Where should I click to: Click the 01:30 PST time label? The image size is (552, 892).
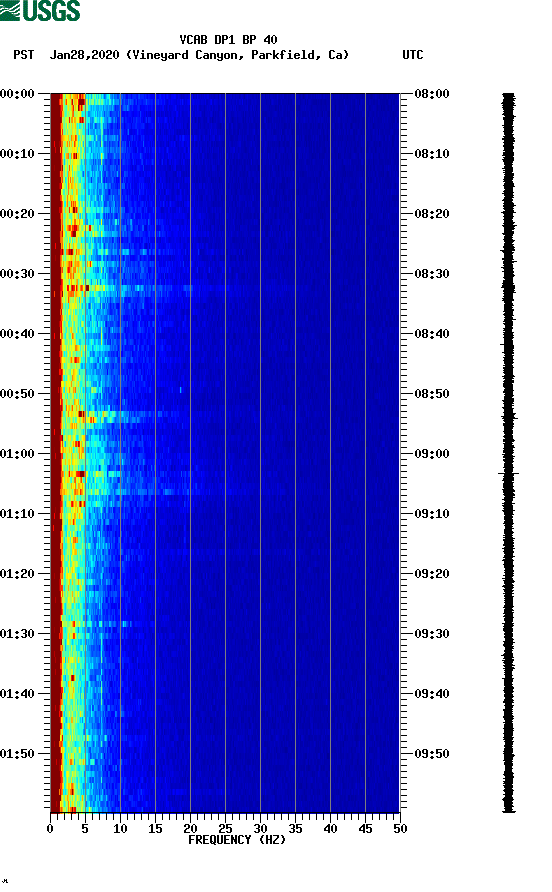(x=17, y=634)
